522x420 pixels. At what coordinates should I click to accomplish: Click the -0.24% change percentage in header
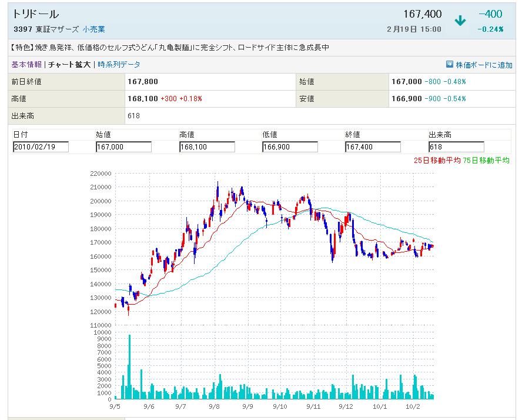pyautogui.click(x=490, y=29)
